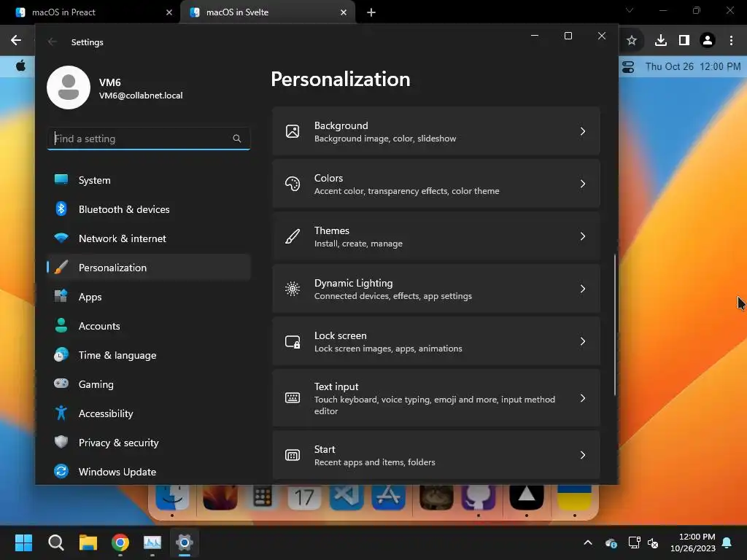Open the Accessibility figure icon
Image resolution: width=747 pixels, height=560 pixels.
(61, 413)
